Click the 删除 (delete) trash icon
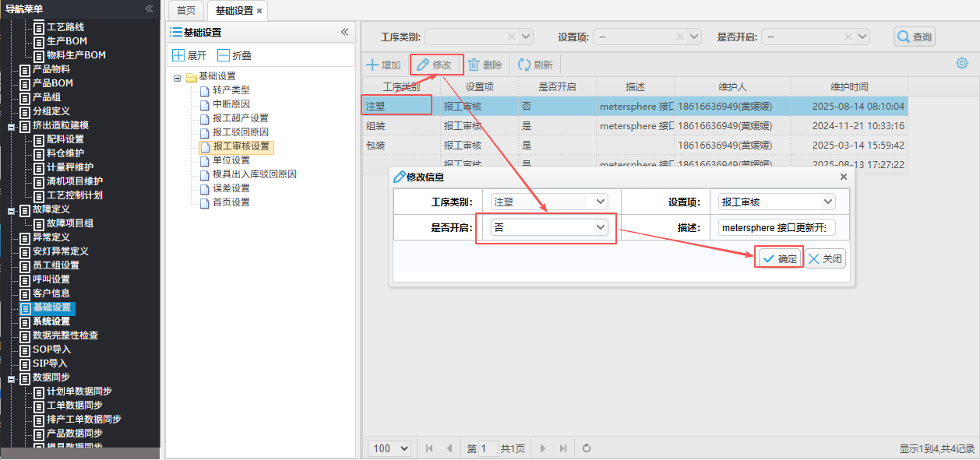980x460 pixels. (x=474, y=65)
